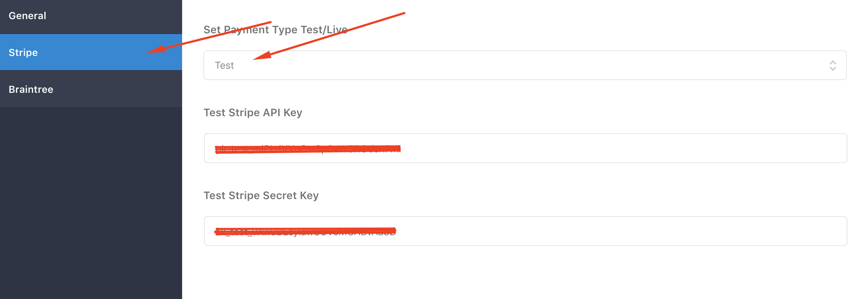Image resolution: width=868 pixels, height=299 pixels.
Task: Open the Payment Type dropdown
Action: pos(524,65)
